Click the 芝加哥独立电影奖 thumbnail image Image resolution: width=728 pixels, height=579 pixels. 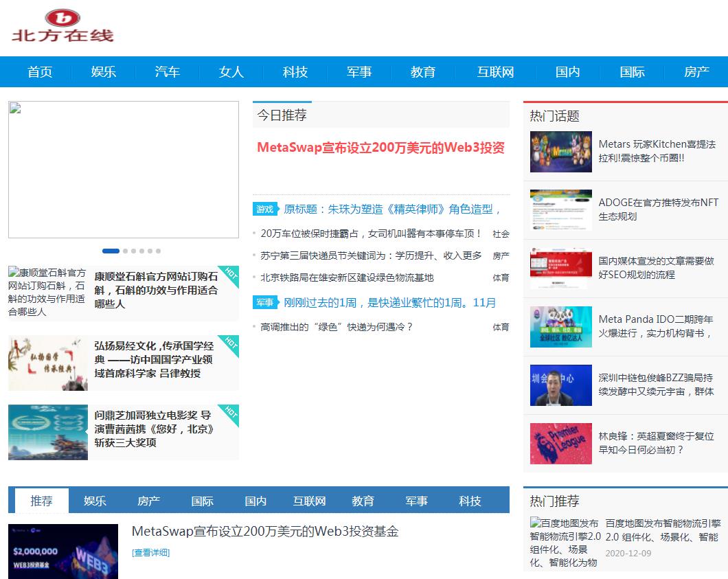[x=48, y=432]
